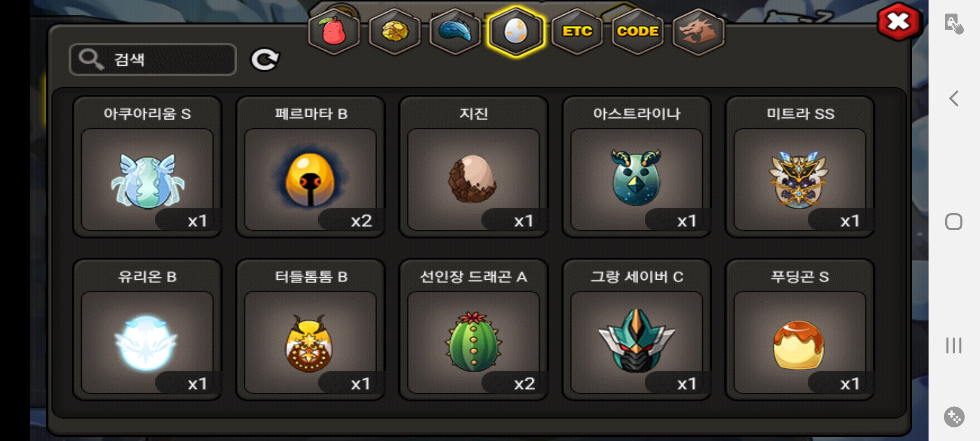The width and height of the screenshot is (980, 441).
Task: Select the highlighted egg category tab
Action: [516, 31]
